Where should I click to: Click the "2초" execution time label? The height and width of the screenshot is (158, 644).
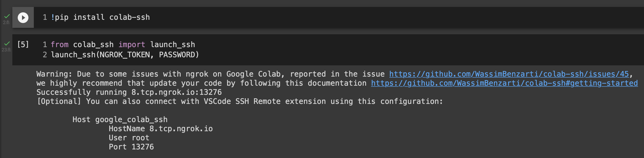[6, 22]
